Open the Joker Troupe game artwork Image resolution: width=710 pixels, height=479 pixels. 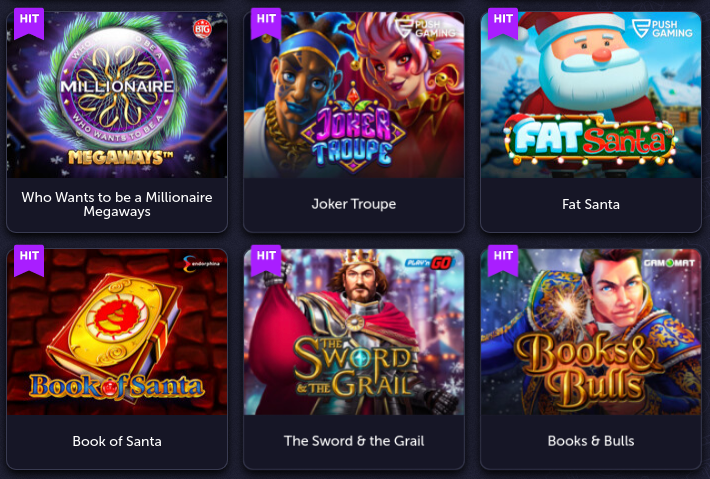[354, 95]
